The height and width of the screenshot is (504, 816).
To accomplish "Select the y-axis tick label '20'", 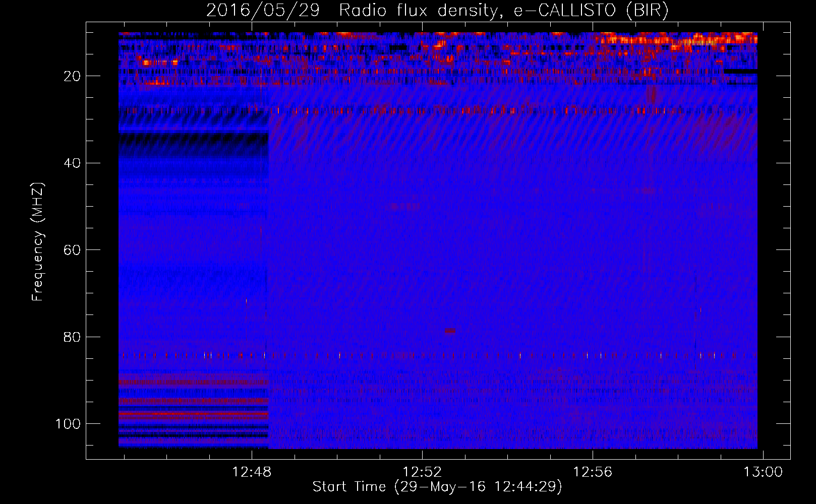I will [73, 76].
